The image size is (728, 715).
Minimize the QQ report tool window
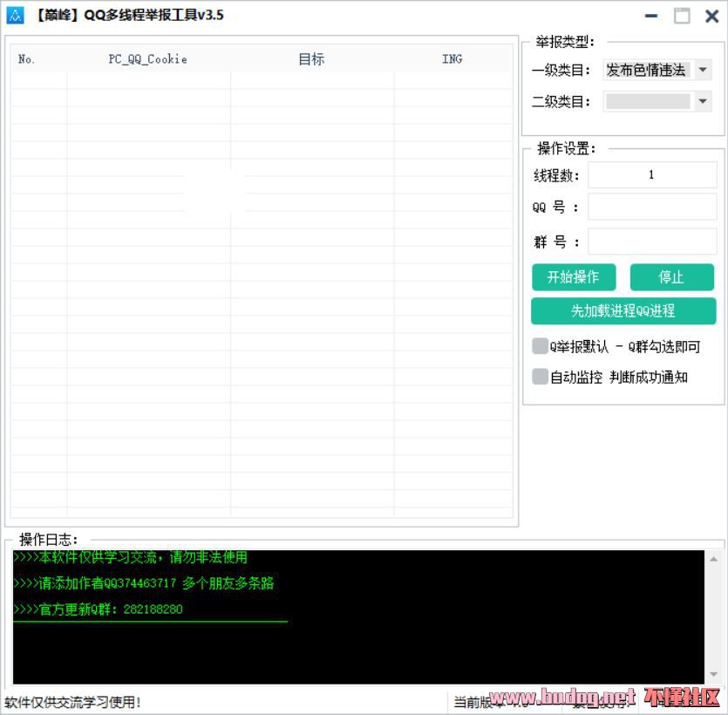tap(651, 16)
